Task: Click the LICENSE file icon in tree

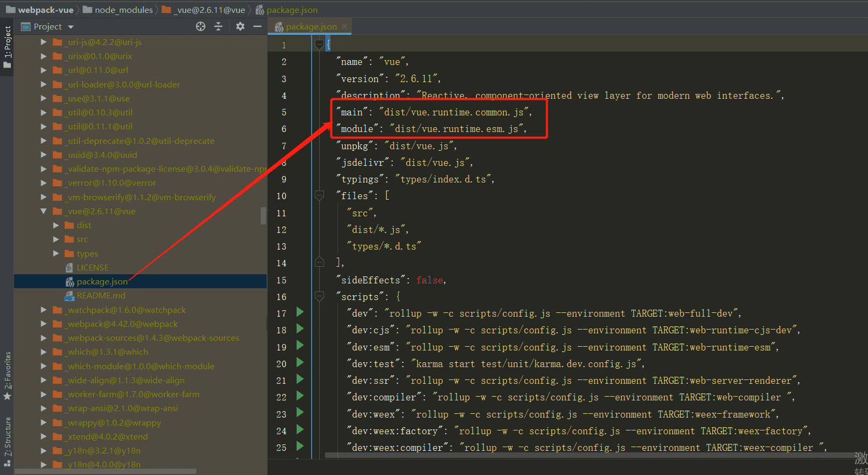Action: click(69, 267)
